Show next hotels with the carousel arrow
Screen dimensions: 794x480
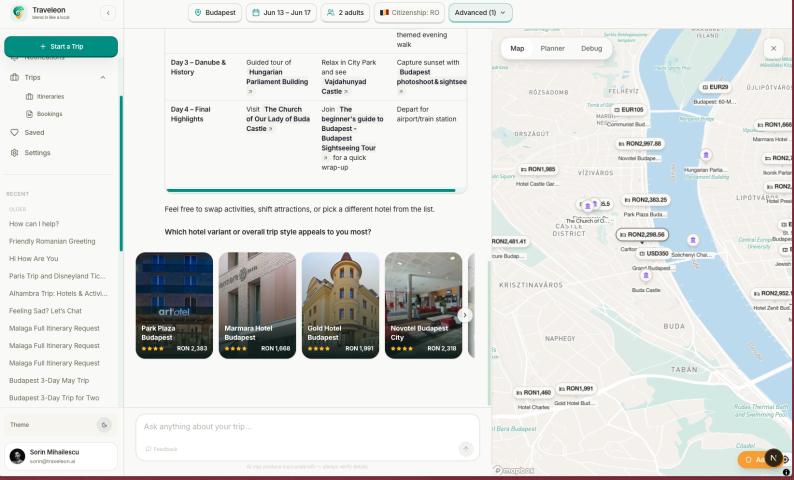coord(465,315)
